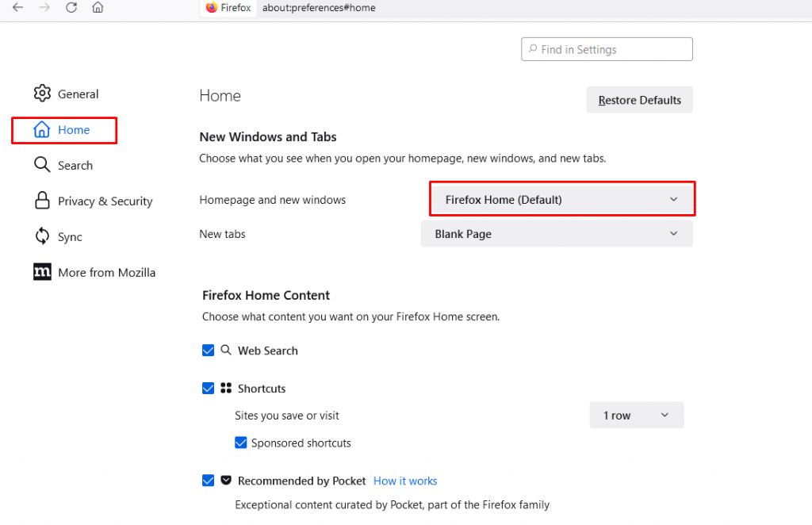This screenshot has width=812, height=525.
Task: Untick Recommended by Pocket checkbox
Action: click(209, 481)
